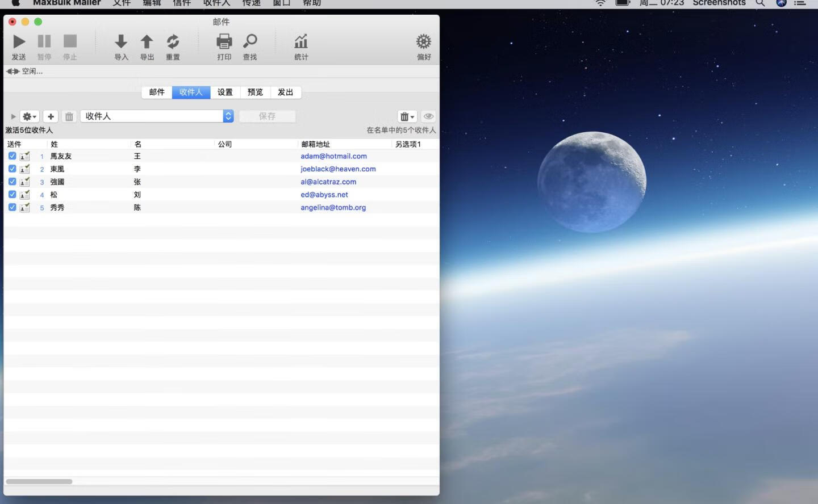Open the trash dropdown menu on the right
818x504 pixels.
pos(407,116)
